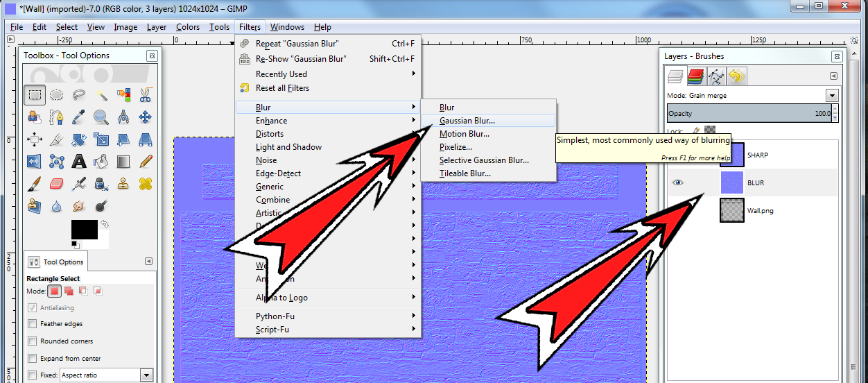The height and width of the screenshot is (383, 868).
Task: Select the Scale tool
Action: (x=101, y=139)
